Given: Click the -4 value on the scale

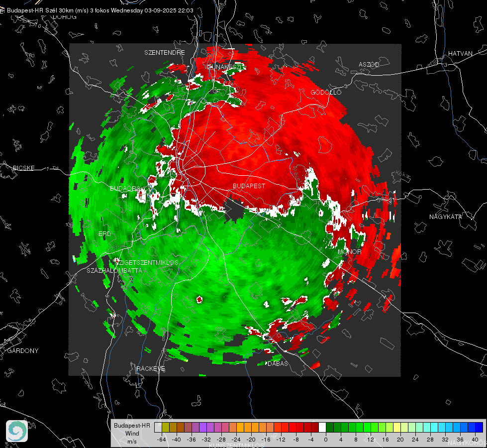Looking at the screenshot, I should click(311, 440).
